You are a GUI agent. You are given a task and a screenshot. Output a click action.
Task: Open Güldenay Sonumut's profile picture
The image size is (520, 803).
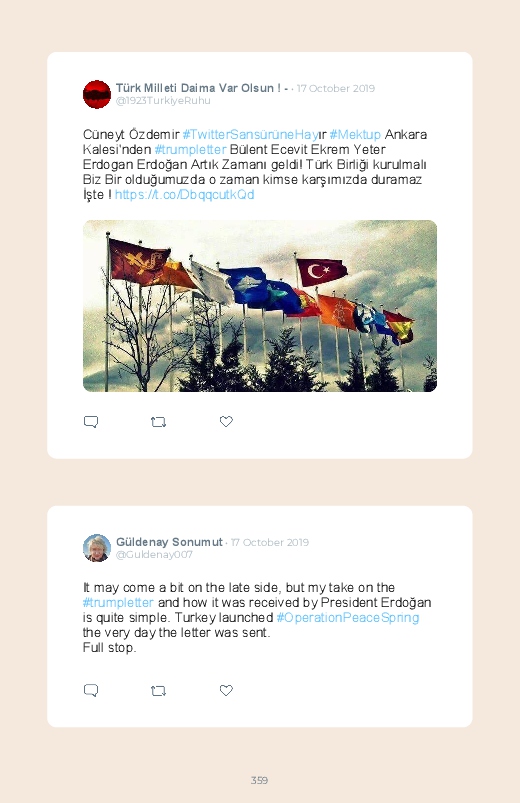pyautogui.click(x=97, y=548)
